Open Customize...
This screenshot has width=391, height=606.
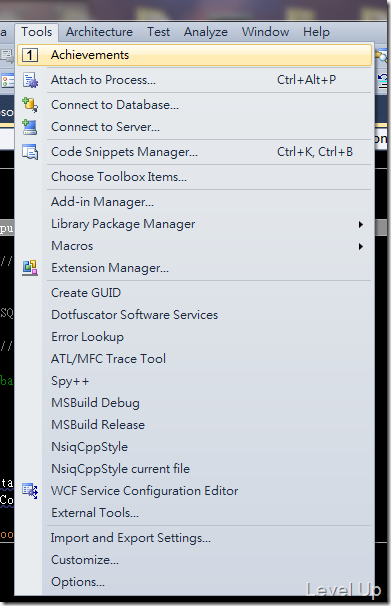(x=194, y=560)
